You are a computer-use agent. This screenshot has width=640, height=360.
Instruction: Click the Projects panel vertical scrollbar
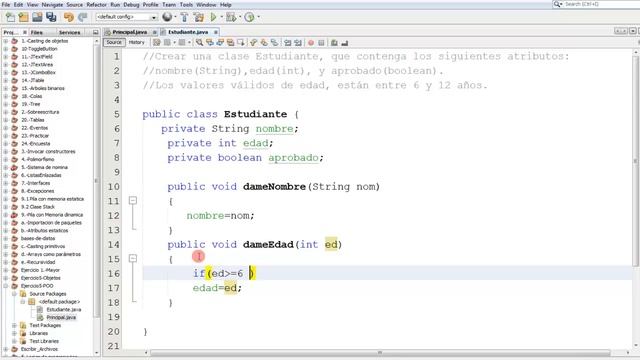[97, 180]
